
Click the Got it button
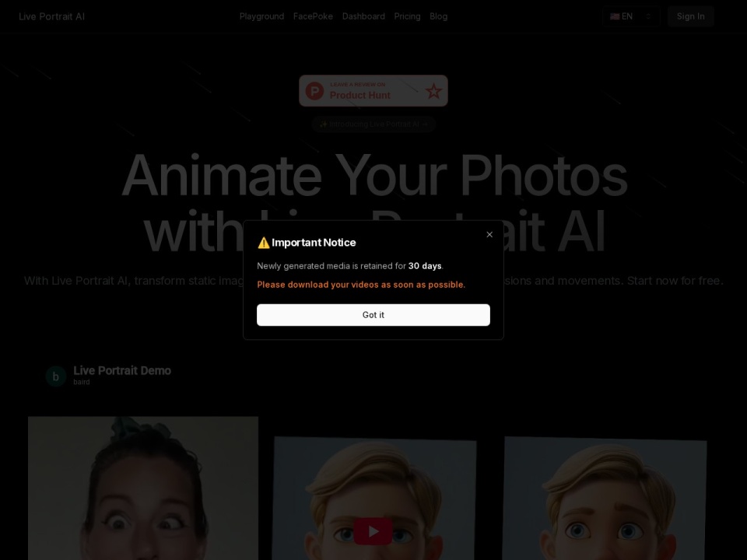tap(373, 315)
